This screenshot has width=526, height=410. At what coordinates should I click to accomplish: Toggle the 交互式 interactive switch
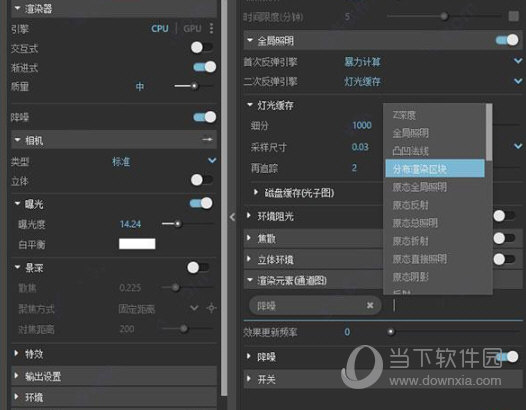[x=202, y=47]
